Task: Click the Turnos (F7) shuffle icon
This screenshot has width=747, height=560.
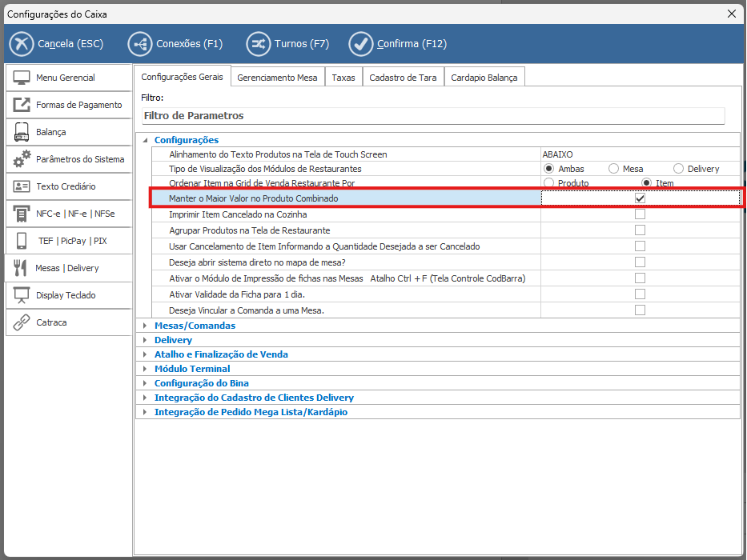Action: point(258,44)
